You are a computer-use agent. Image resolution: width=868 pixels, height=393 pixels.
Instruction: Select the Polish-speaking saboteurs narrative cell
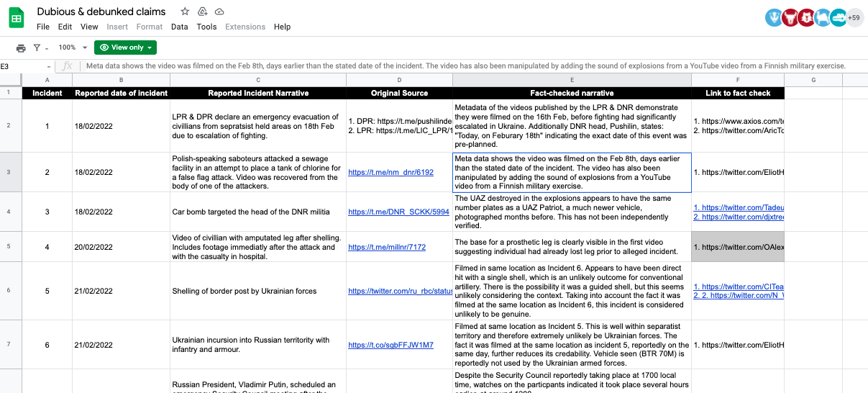(x=258, y=172)
